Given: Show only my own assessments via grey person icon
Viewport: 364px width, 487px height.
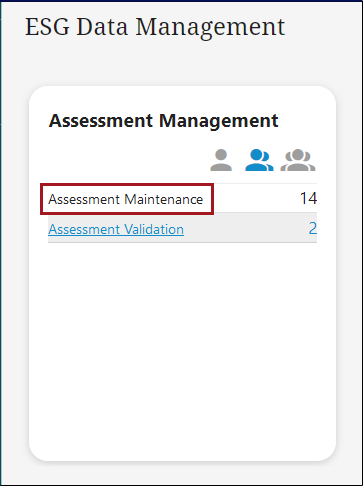Looking at the screenshot, I should [221, 160].
